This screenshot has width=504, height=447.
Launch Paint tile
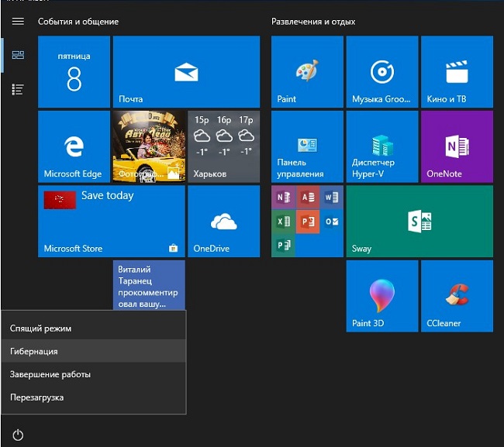click(307, 71)
